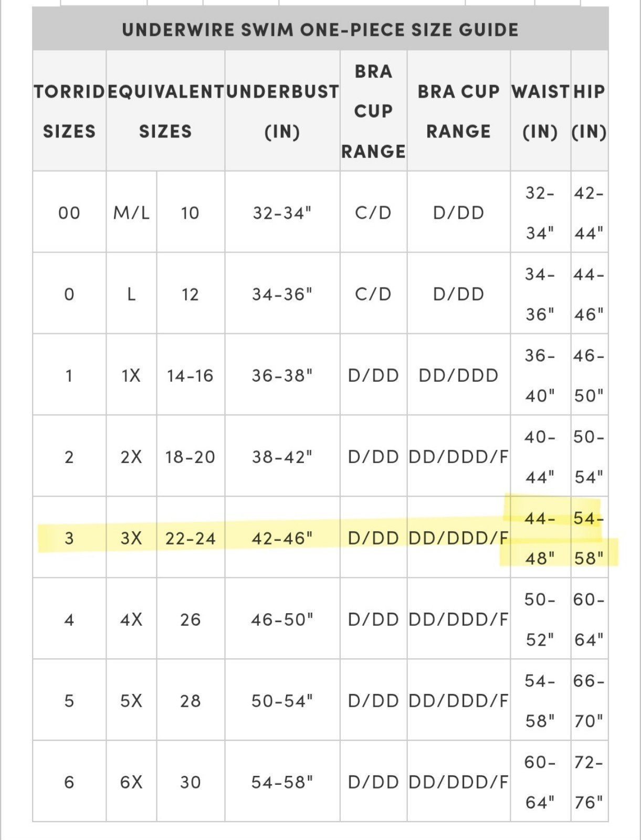Select the Hip (IN) column header
The height and width of the screenshot is (840, 641).
[590, 111]
